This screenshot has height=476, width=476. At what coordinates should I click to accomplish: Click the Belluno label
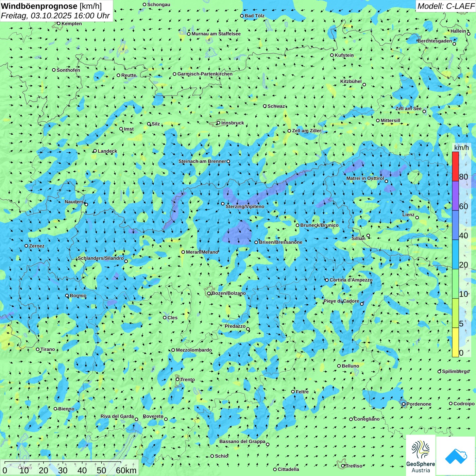[350, 366]
